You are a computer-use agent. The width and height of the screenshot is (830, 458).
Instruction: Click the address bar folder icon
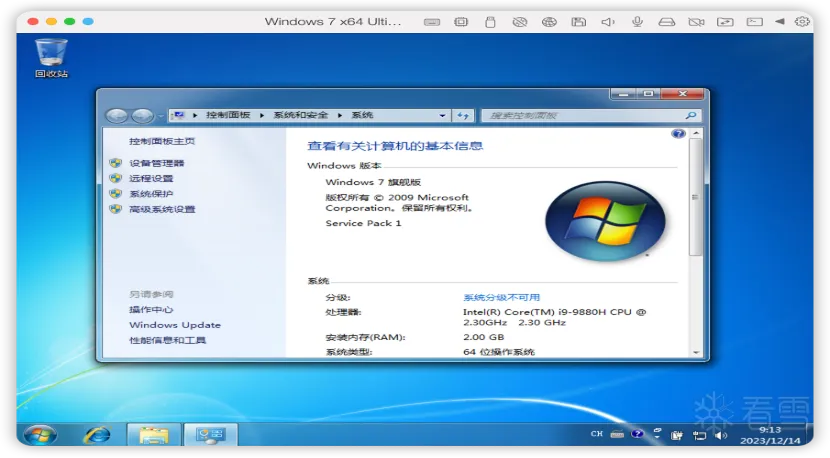[x=179, y=115]
